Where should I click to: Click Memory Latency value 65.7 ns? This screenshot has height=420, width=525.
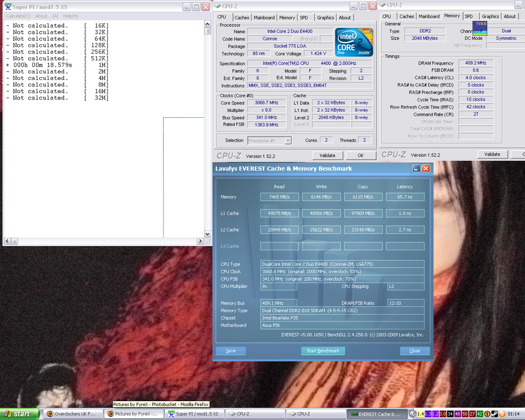405,197
